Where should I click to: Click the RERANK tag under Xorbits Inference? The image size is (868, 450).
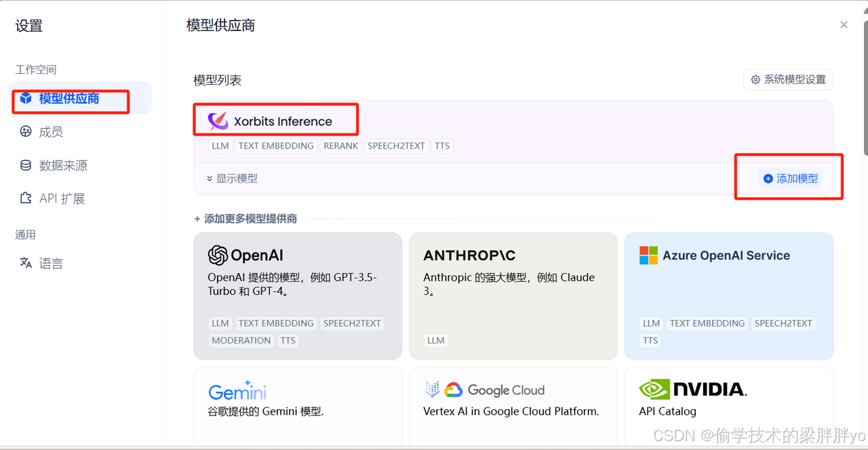pyautogui.click(x=340, y=146)
